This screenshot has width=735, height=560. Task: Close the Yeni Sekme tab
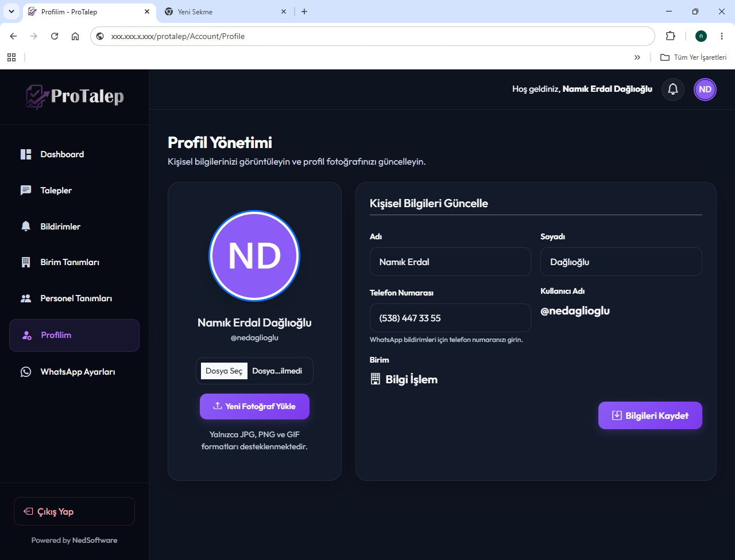[284, 11]
